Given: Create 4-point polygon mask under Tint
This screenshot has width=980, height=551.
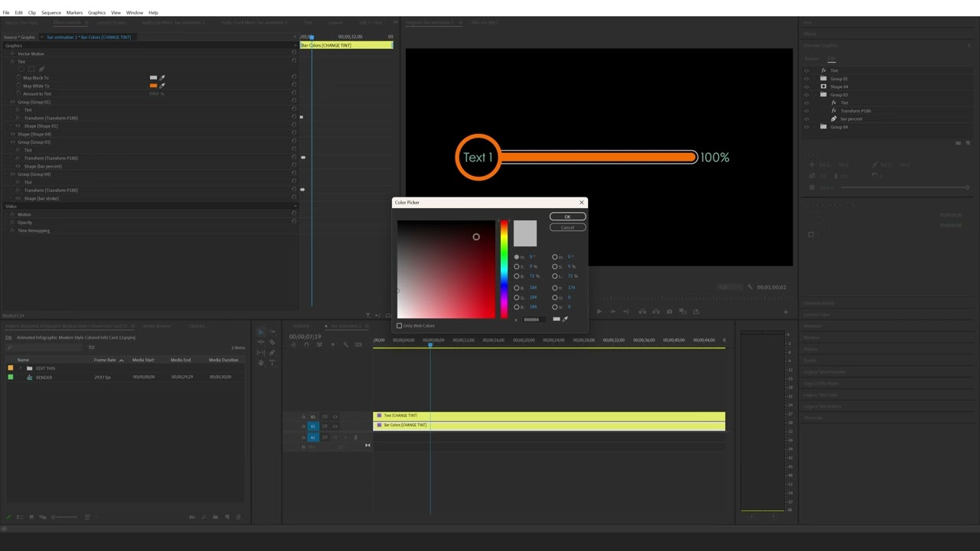Looking at the screenshot, I should click(x=31, y=70).
